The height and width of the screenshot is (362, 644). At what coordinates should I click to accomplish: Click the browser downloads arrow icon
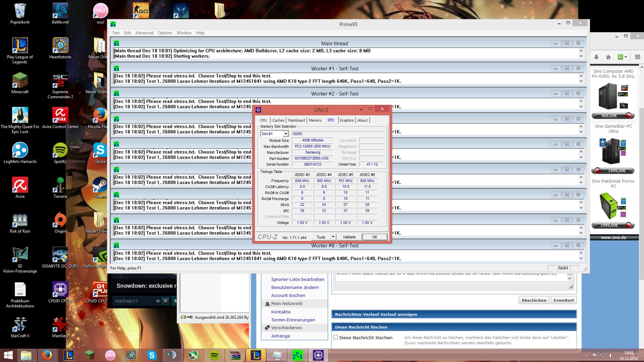[x=596, y=57]
